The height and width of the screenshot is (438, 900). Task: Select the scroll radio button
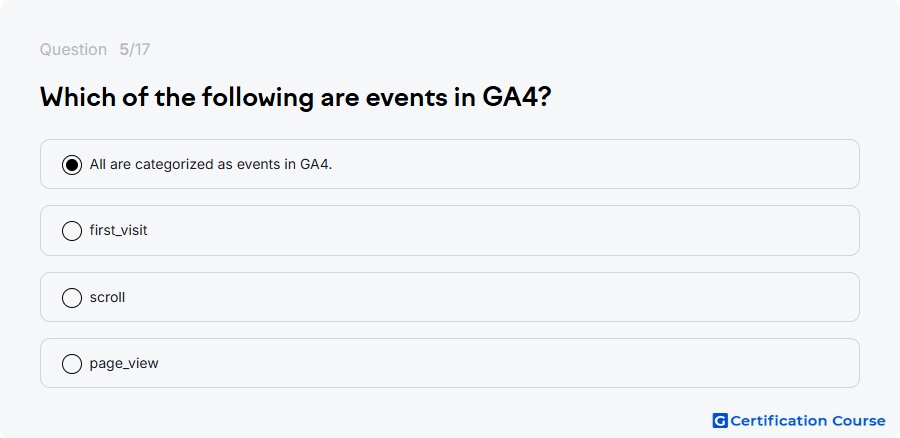[x=72, y=297]
